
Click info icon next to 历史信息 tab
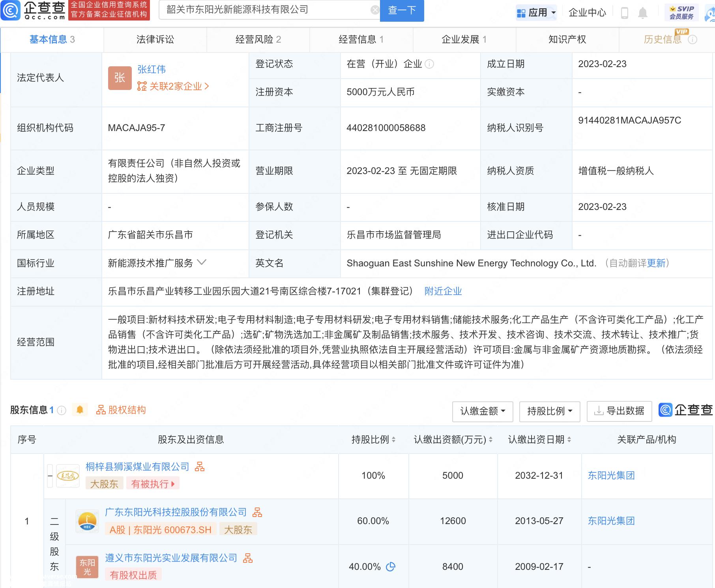pos(693,39)
